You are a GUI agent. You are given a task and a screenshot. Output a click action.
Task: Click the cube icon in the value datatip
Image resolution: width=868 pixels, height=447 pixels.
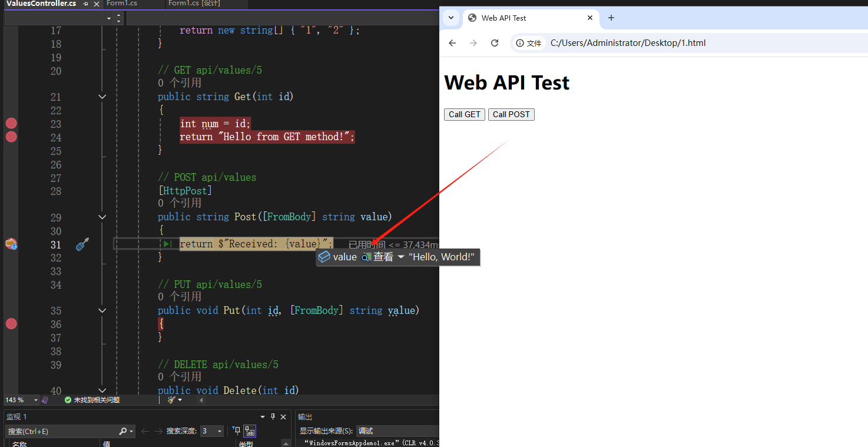point(324,257)
